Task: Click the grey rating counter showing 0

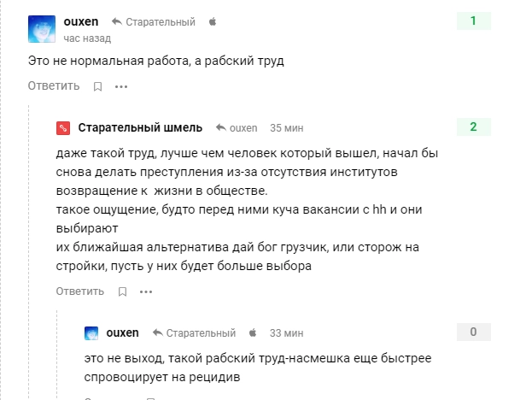Action: [473, 332]
